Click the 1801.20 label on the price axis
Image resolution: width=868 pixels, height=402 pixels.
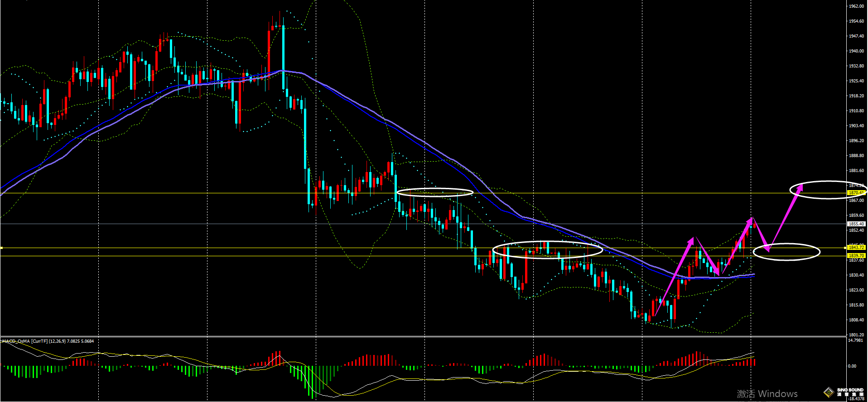tap(856, 335)
